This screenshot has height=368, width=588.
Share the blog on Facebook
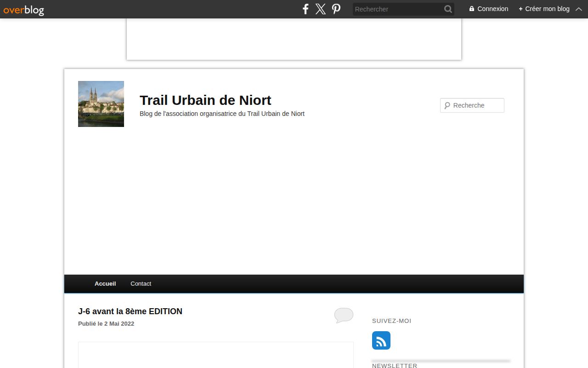[x=305, y=9]
